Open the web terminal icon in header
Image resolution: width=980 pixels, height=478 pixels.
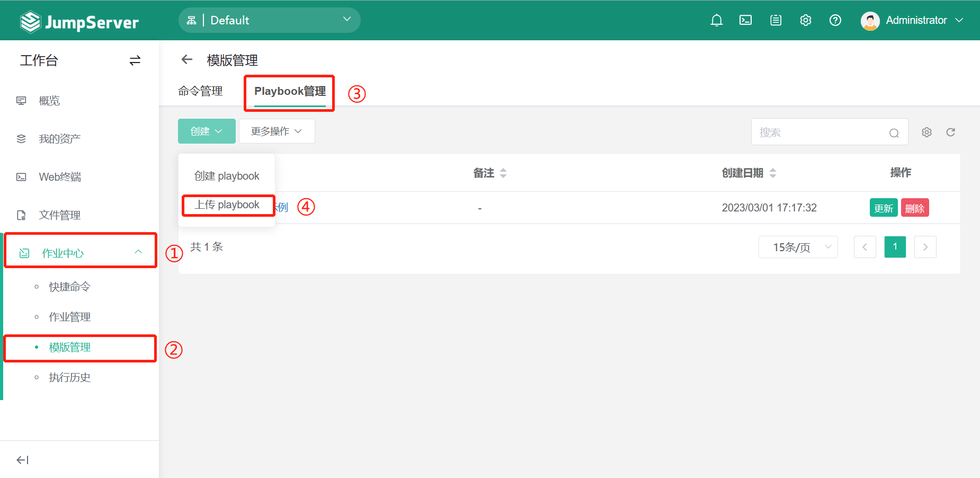[x=745, y=20]
